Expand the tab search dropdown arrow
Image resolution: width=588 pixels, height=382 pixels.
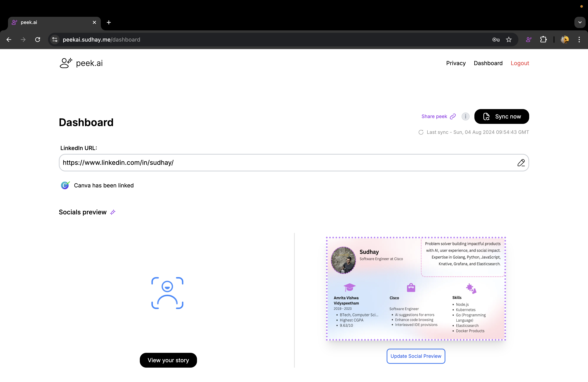[x=580, y=22]
